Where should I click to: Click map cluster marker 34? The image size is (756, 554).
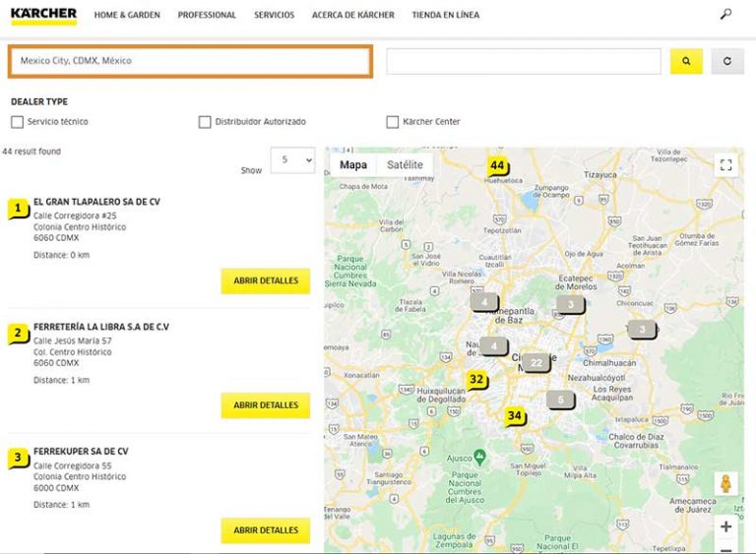point(515,416)
